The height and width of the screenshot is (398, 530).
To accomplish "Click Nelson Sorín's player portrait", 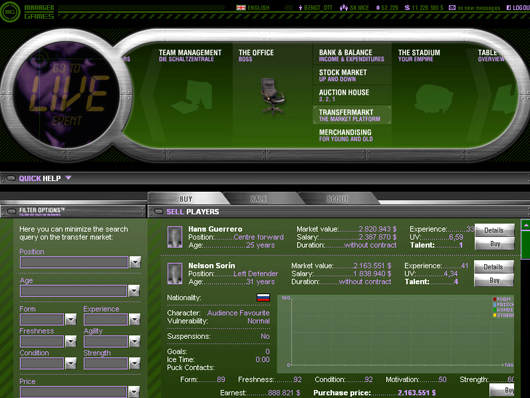I will coord(175,273).
